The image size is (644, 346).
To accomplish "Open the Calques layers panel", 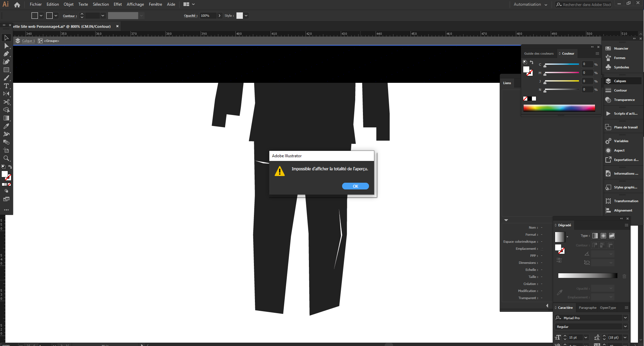I will (620, 81).
